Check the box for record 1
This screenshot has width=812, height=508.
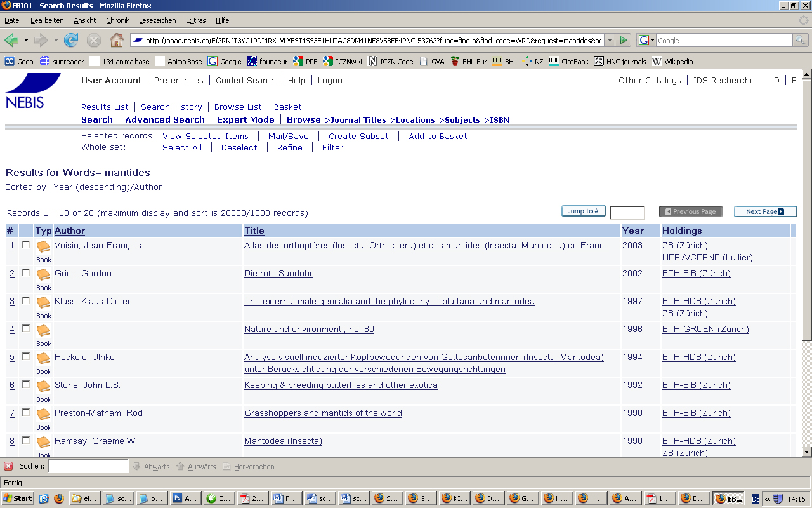(x=26, y=244)
